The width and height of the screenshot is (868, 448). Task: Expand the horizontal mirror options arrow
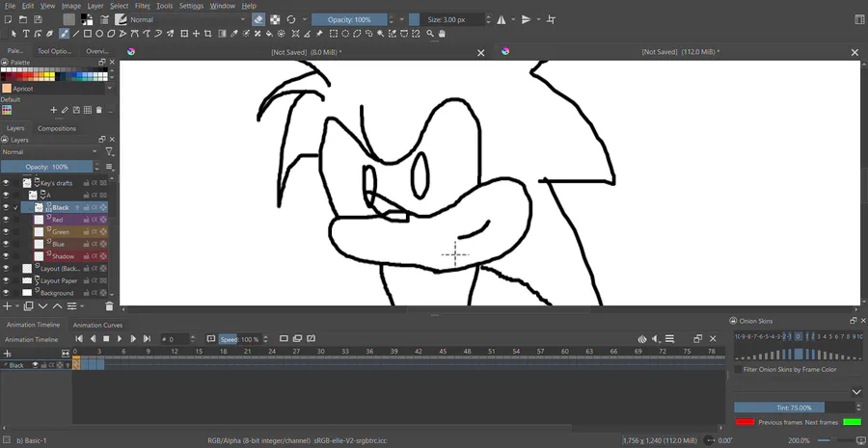(513, 19)
